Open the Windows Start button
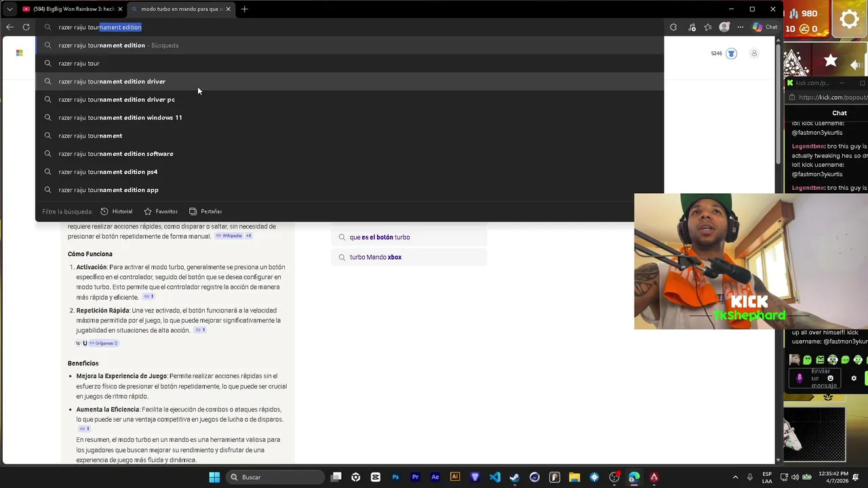Viewport: 868px width, 488px height. [214, 477]
